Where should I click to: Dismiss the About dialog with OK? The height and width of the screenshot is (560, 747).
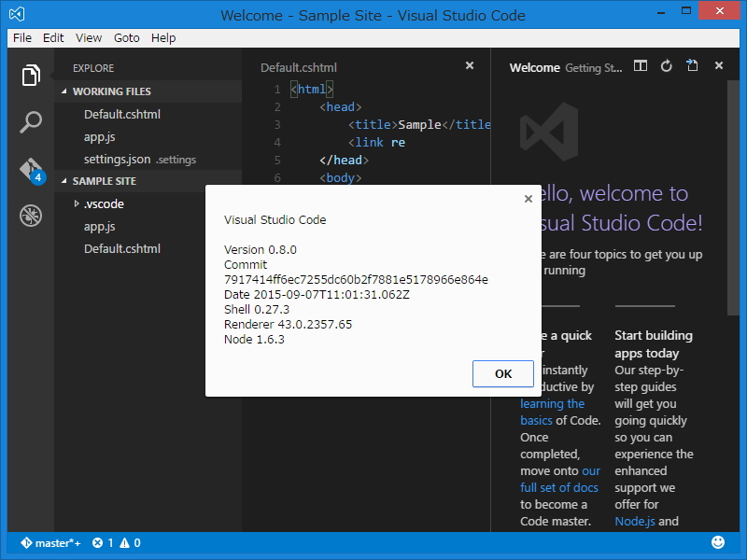(502, 373)
